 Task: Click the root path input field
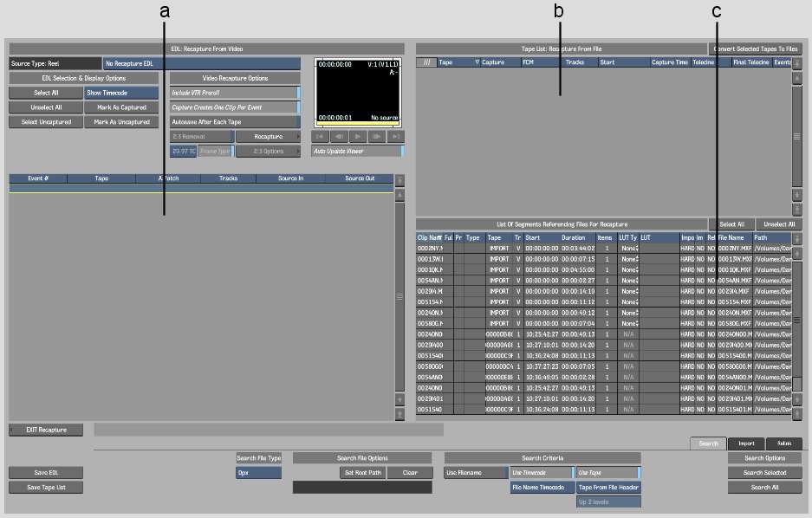point(362,488)
